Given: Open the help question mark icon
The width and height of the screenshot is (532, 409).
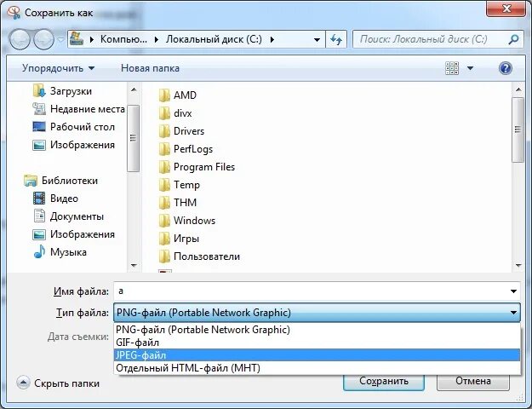Looking at the screenshot, I should coord(506,68).
